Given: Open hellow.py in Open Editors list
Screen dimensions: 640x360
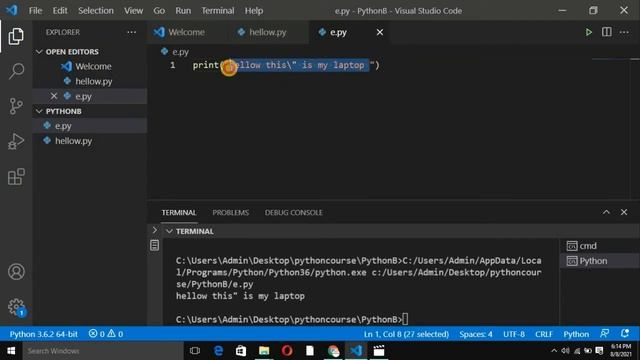Looking at the screenshot, I should tap(90, 81).
